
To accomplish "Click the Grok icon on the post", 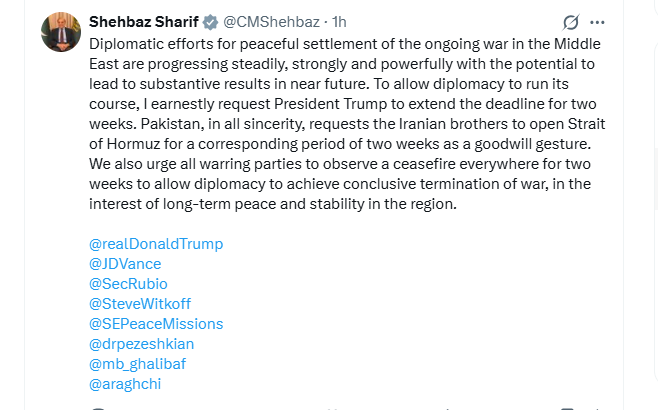I will (x=571, y=22).
